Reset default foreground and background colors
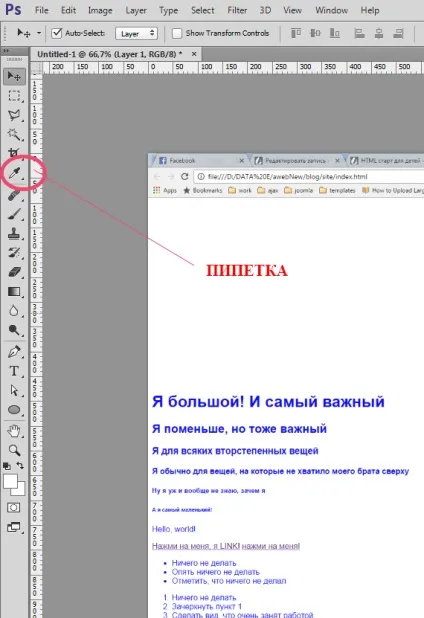Viewport: 424px width, 618px height. (7, 466)
